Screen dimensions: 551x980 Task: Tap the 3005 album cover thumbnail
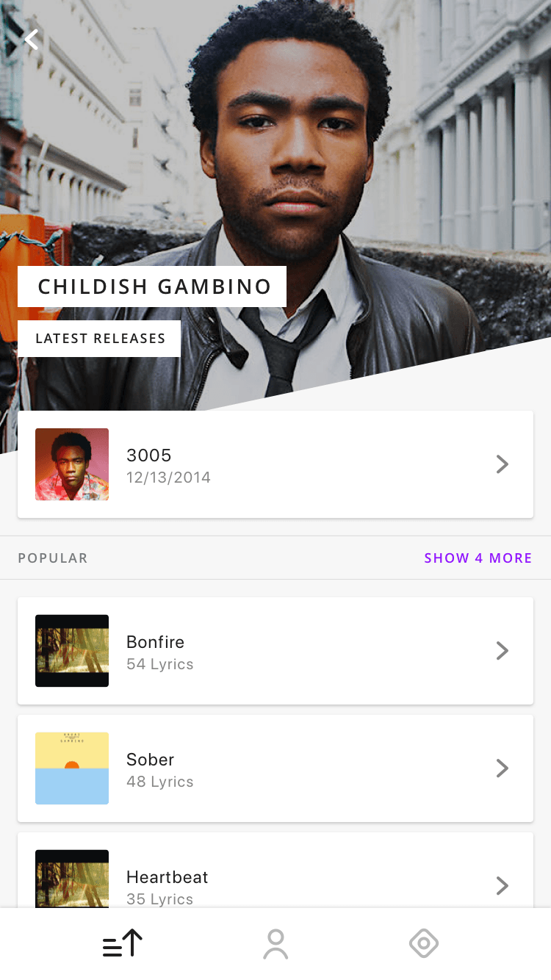tap(72, 464)
